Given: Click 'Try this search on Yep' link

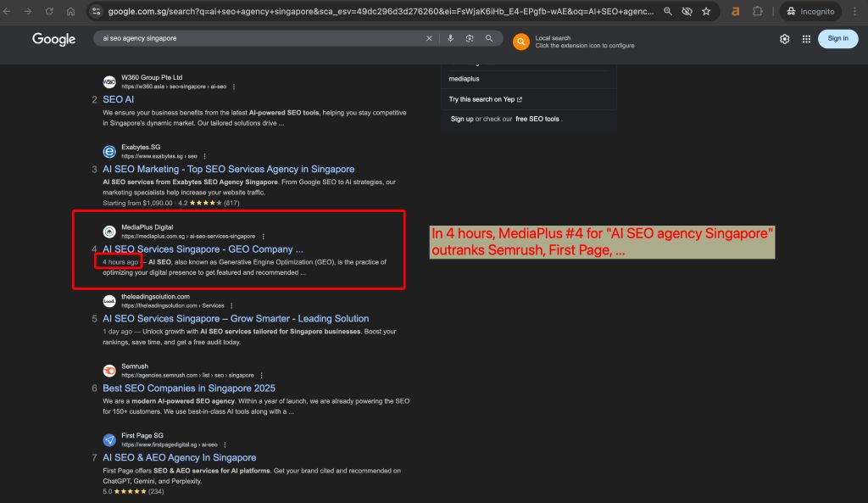Looking at the screenshot, I should [x=485, y=100].
